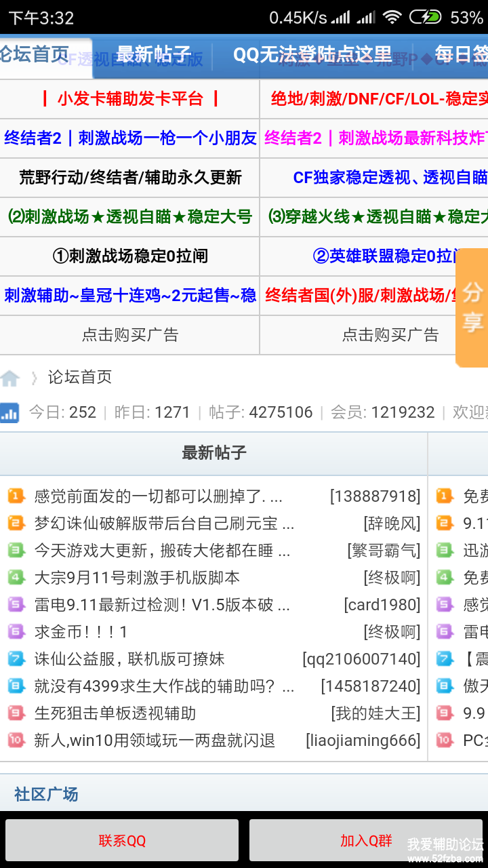View author profile [138887918]

click(375, 496)
